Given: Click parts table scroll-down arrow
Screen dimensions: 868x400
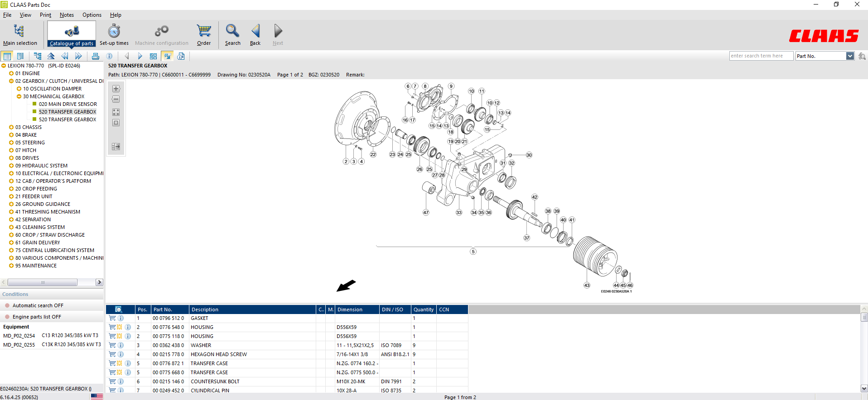Looking at the screenshot, I should coord(864,388).
